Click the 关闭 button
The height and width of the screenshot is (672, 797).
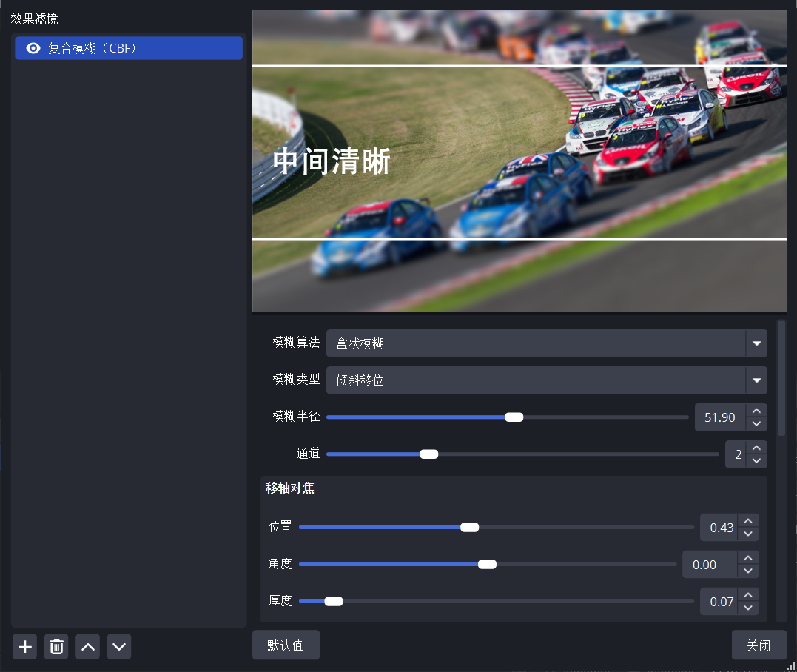point(759,645)
